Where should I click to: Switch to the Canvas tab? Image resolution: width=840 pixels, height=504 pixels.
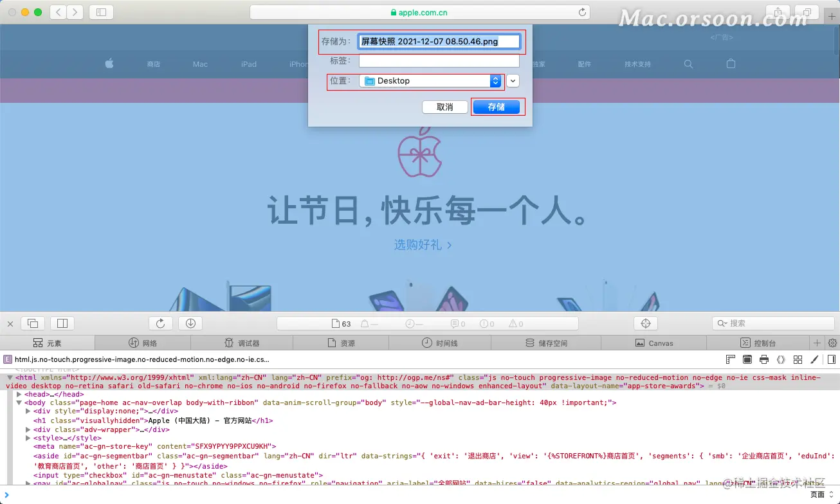click(x=654, y=343)
